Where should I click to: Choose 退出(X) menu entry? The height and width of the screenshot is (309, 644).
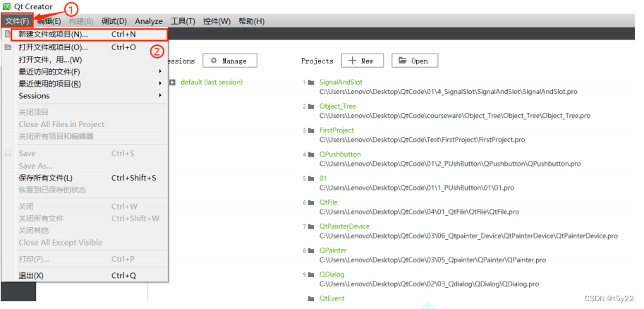[85, 276]
